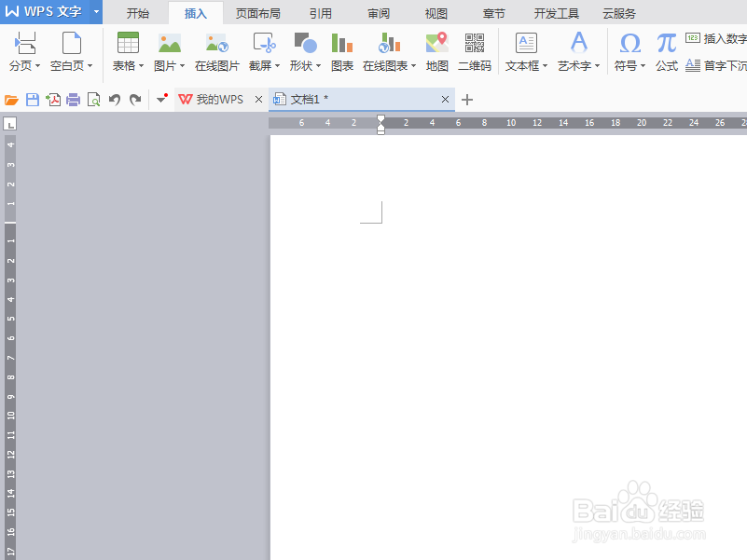This screenshot has width=747, height=560.
Task: Click the tab stop selector at ruler corner
Action: (x=10, y=124)
